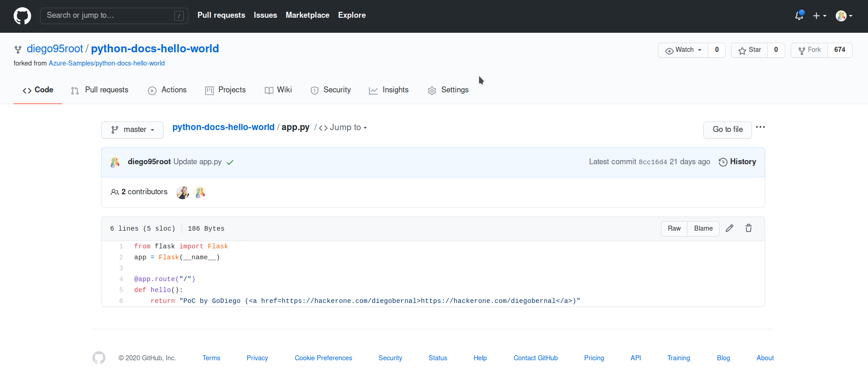This screenshot has height=378, width=868.
Task: Switch to the Wiki tab
Action: [278, 90]
